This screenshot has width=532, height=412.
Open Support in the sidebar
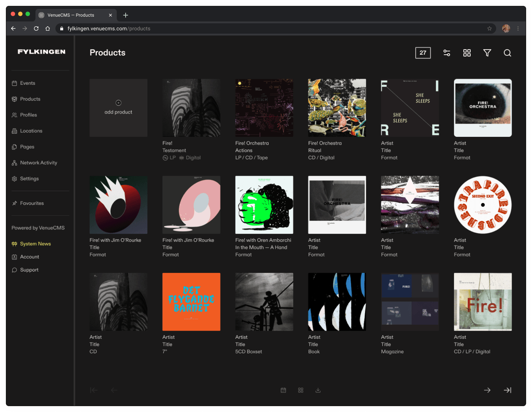click(25, 270)
